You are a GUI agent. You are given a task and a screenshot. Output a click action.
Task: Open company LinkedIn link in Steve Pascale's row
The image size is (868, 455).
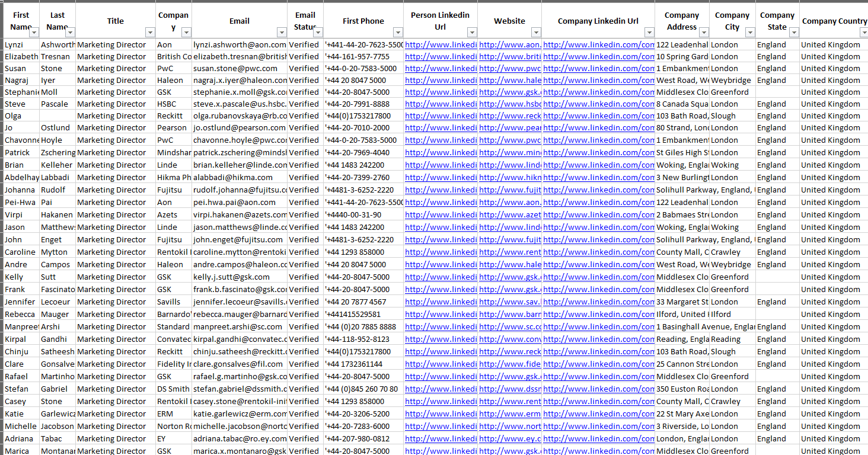[x=598, y=104]
